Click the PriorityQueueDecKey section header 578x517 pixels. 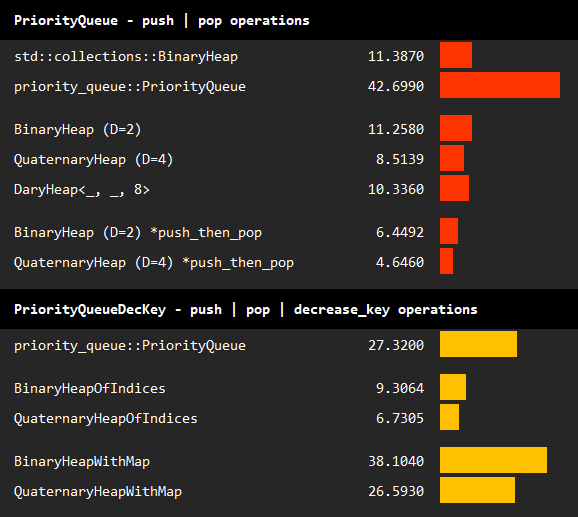tap(246, 309)
